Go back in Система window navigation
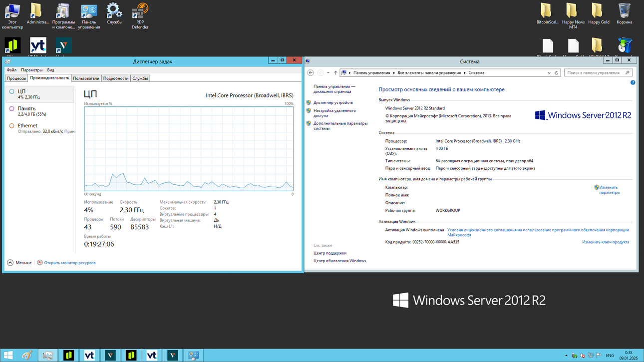This screenshot has height=362, width=644. [311, 73]
